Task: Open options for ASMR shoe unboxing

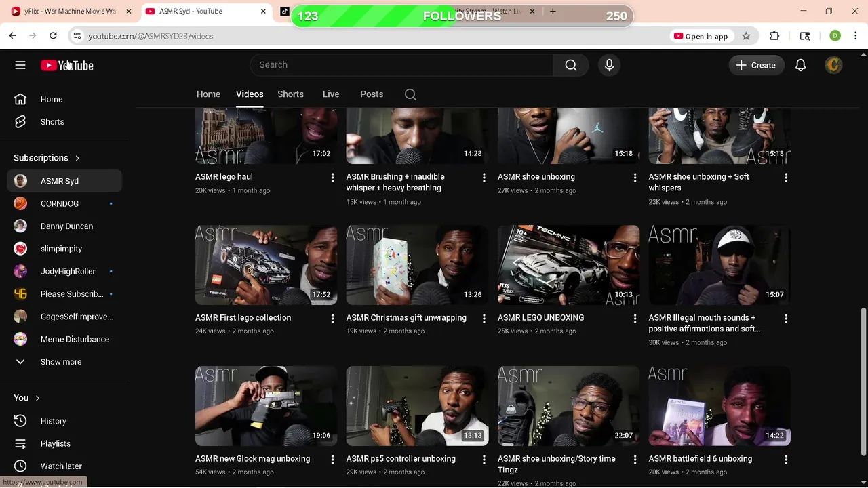Action: point(635,178)
